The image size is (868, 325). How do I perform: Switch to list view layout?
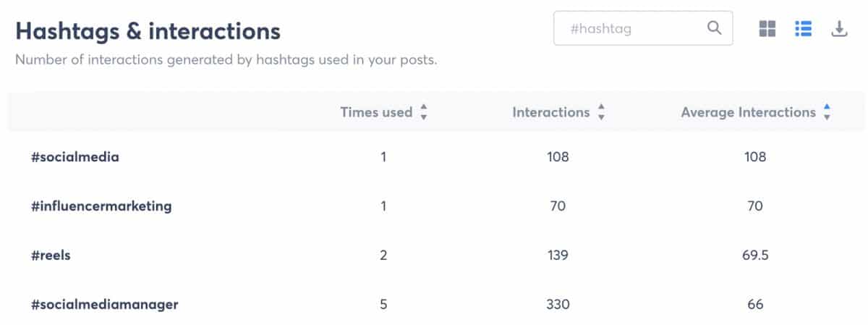803,29
